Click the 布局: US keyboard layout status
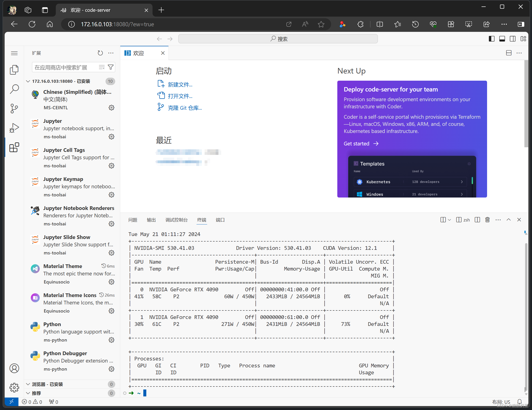This screenshot has height=410, width=532. [x=501, y=402]
